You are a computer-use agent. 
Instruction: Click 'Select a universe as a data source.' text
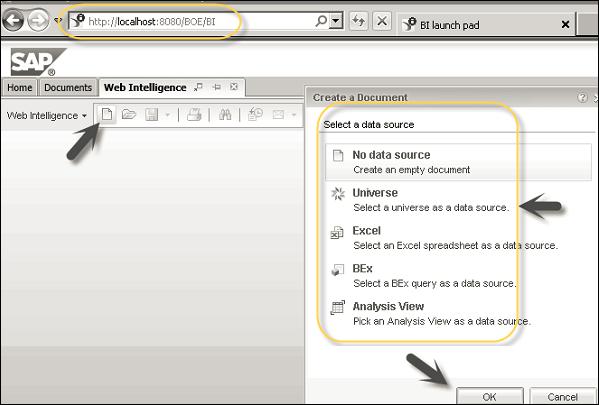pos(431,207)
